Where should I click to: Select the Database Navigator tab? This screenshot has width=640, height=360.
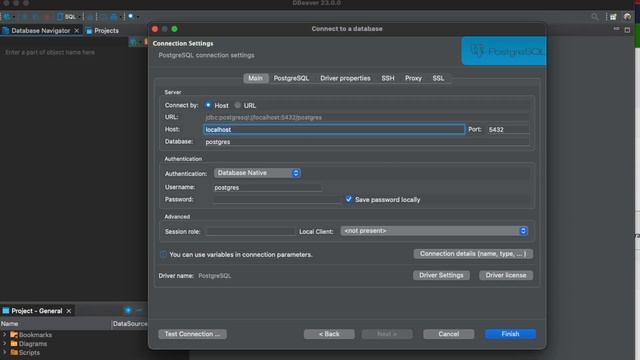coord(40,31)
